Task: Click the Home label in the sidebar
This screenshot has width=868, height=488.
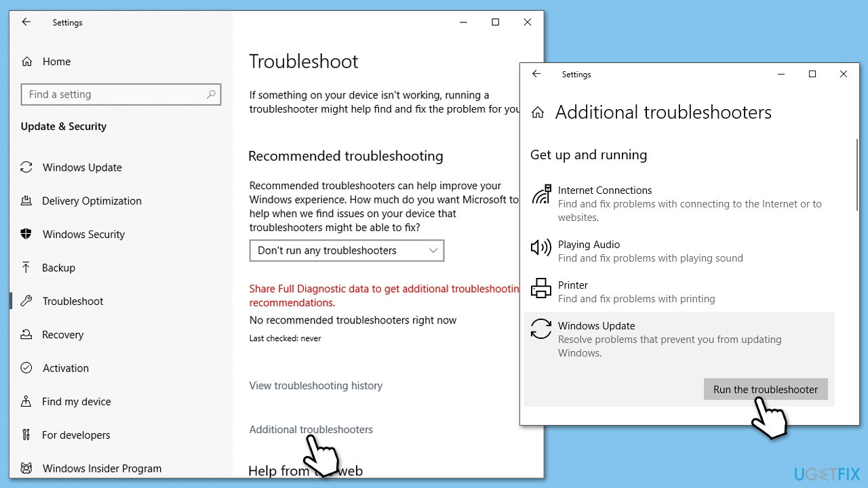Action: (x=56, y=62)
